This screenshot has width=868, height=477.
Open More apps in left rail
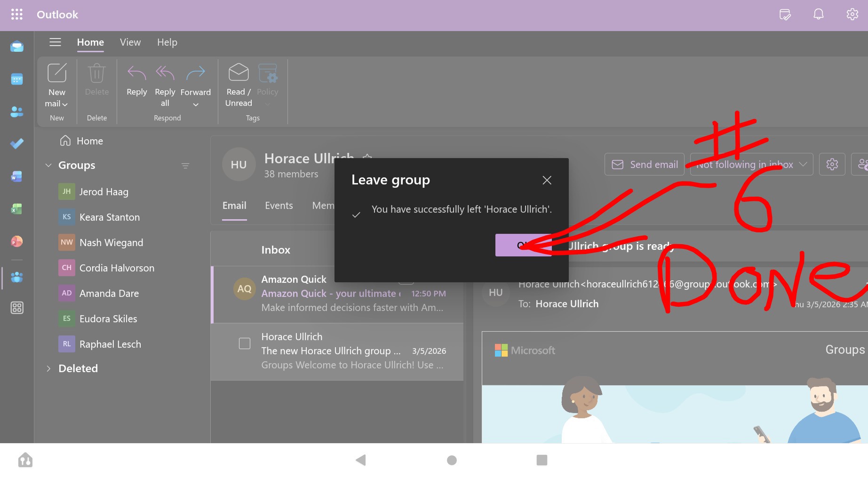[x=17, y=308]
